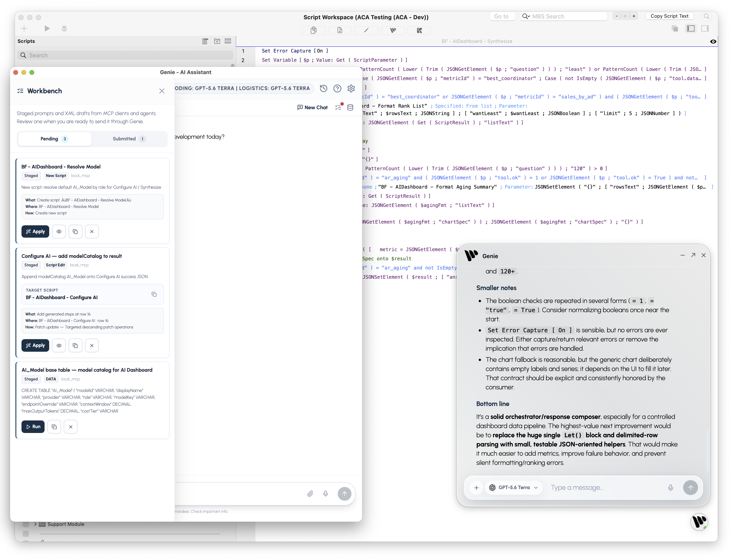Viewport: 733px width, 560px height.
Task: Click the magnifier search icon at top right
Action: 706,16
